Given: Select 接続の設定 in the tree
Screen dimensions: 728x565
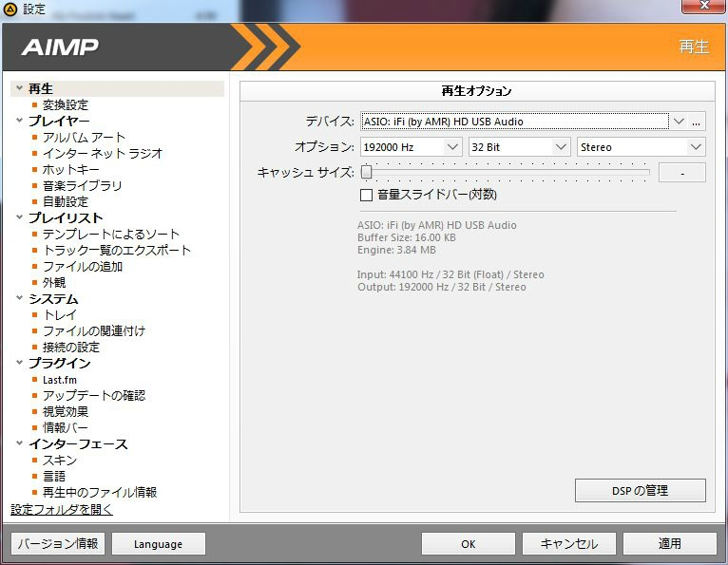Looking at the screenshot, I should pos(71,347).
